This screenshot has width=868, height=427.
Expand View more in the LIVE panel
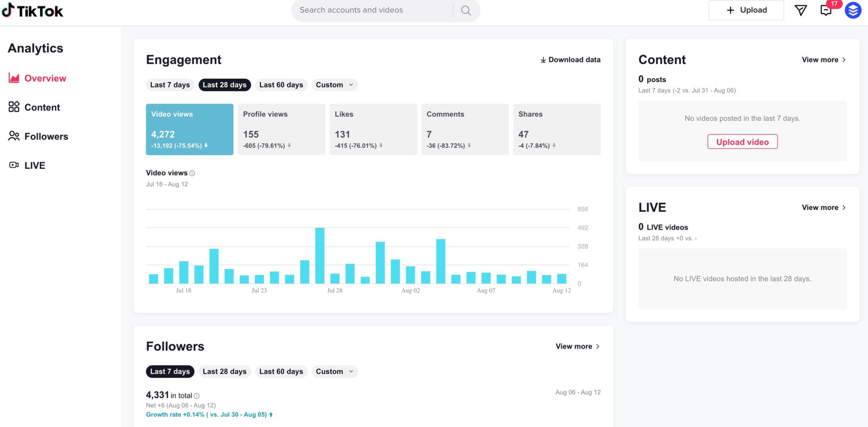824,207
